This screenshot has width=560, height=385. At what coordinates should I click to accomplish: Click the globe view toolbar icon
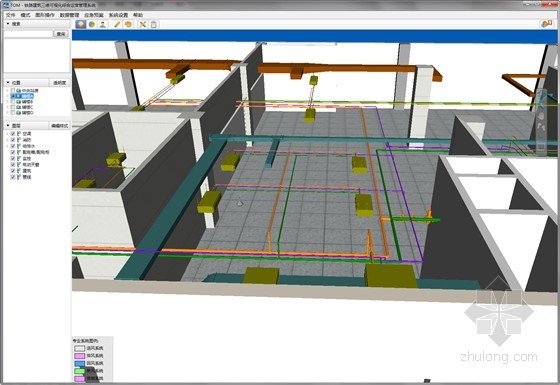point(92,24)
